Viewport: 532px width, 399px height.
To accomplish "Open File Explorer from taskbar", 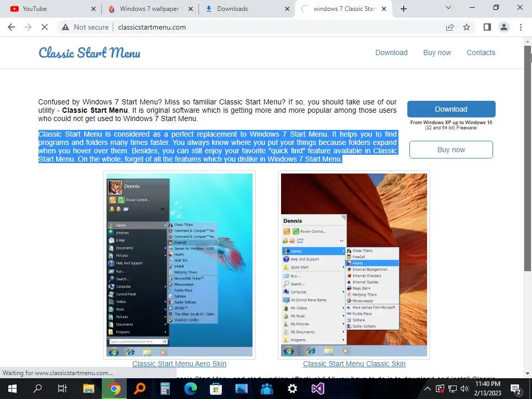I will coord(88,389).
